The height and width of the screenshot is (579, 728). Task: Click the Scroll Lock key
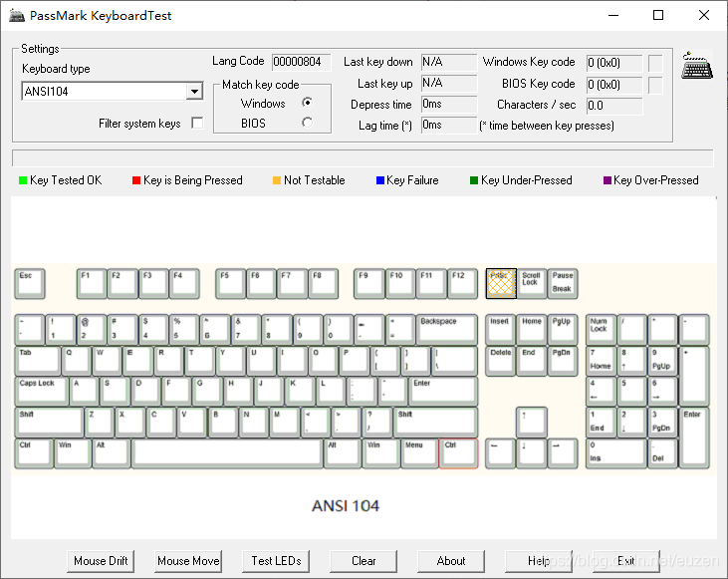[532, 283]
